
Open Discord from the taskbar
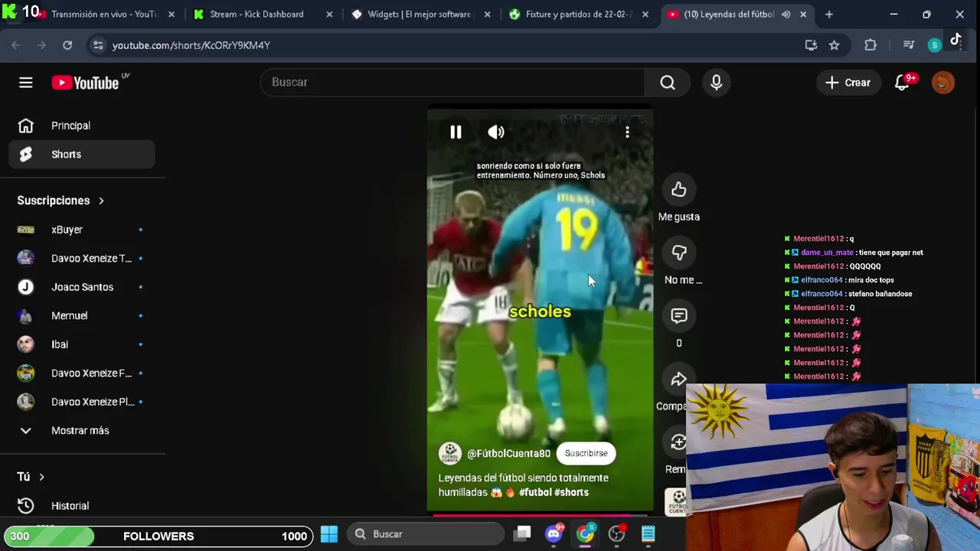[x=554, y=534]
